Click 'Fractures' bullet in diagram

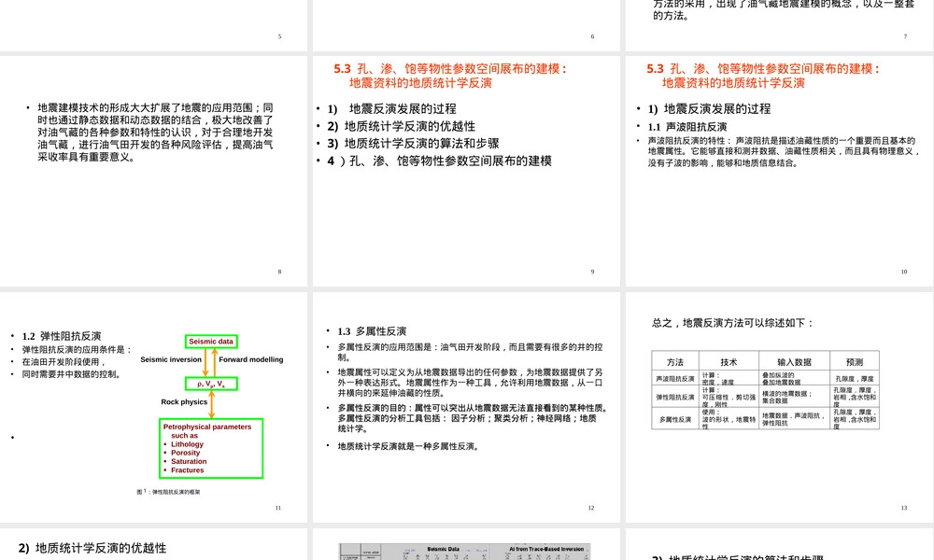[187, 470]
